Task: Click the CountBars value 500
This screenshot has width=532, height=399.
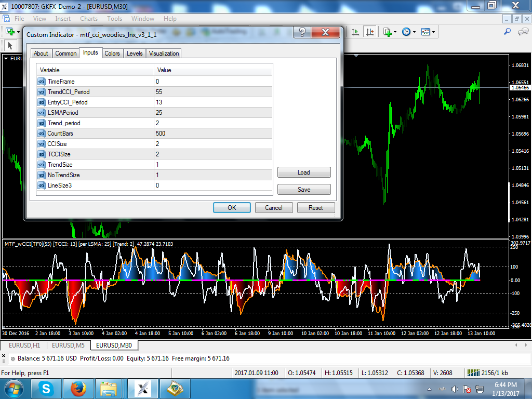Action: click(x=213, y=134)
